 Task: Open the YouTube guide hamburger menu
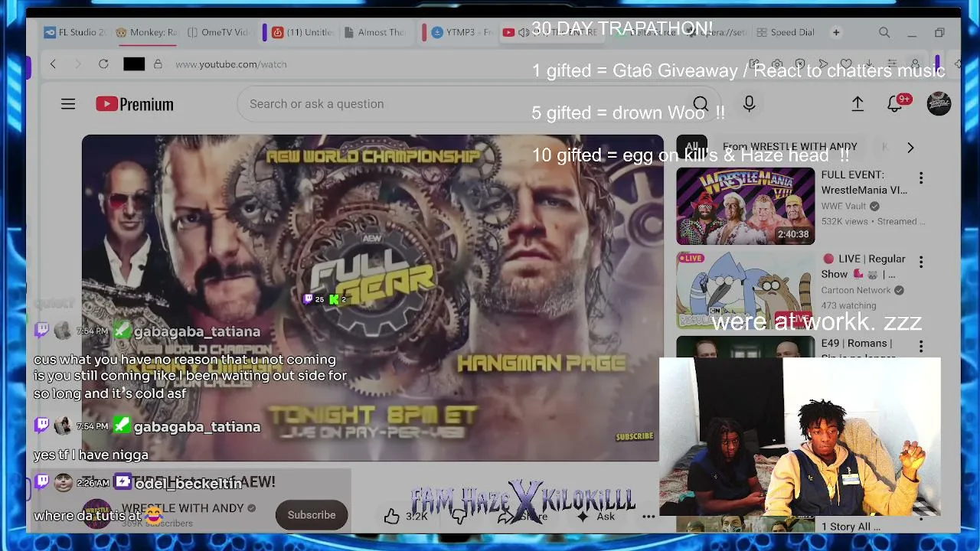pyautogui.click(x=68, y=104)
